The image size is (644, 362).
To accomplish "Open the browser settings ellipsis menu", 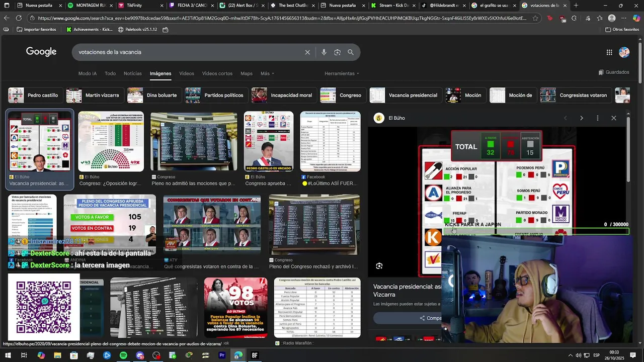I will 624,18.
